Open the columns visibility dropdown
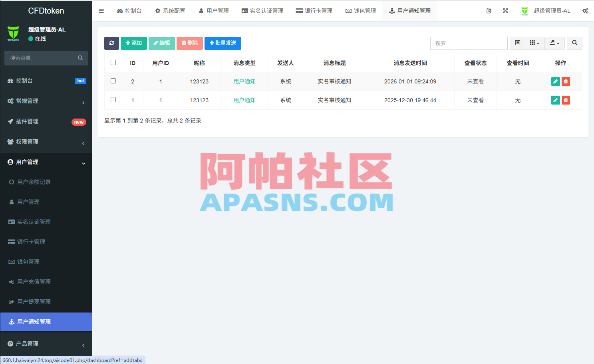594x364 pixels. (x=535, y=43)
